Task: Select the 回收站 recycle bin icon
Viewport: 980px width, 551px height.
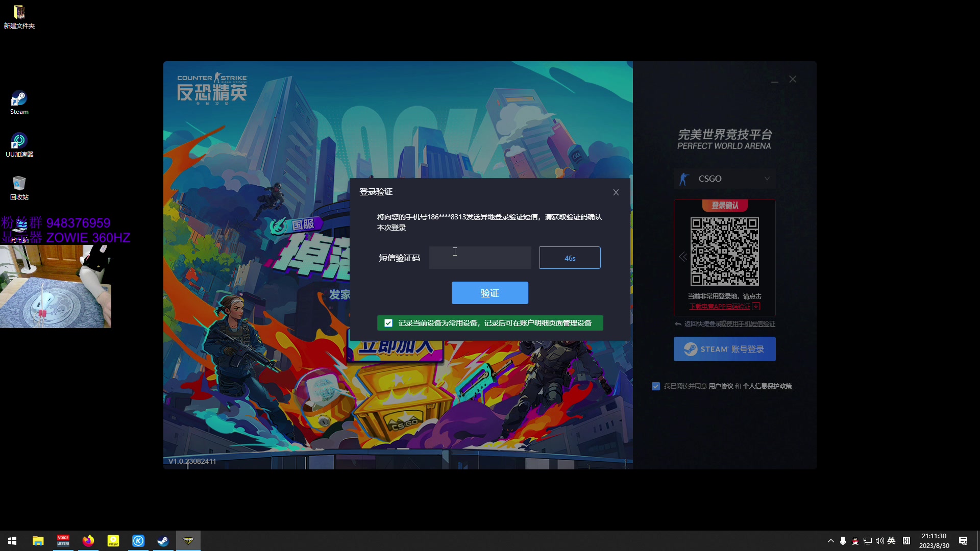Action: pyautogui.click(x=19, y=188)
